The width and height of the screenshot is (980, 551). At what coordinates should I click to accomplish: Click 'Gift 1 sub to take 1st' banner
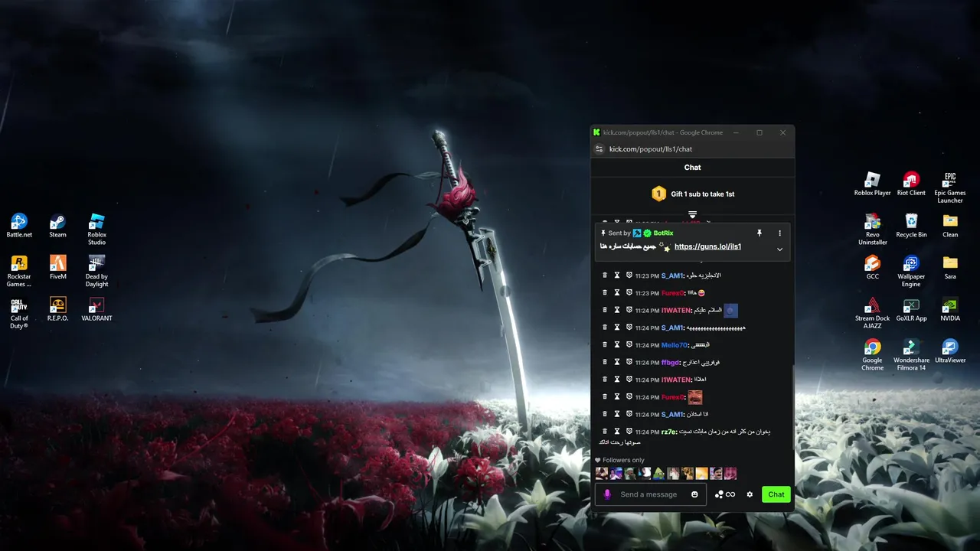pos(692,194)
